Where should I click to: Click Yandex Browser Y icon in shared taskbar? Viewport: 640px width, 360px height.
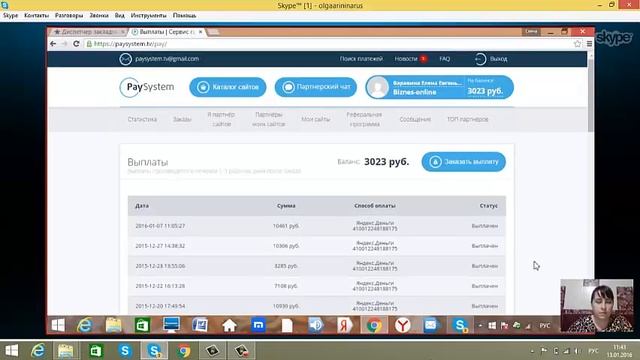[402, 325]
